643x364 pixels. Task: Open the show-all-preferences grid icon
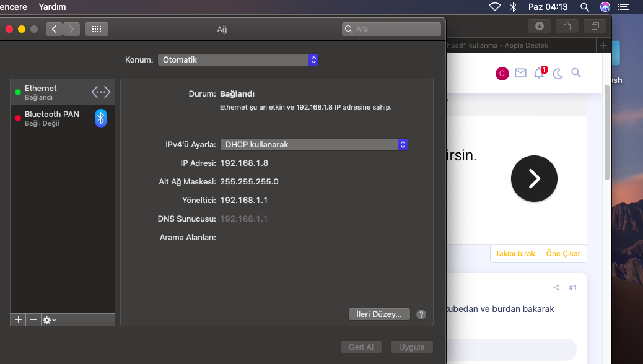[97, 28]
